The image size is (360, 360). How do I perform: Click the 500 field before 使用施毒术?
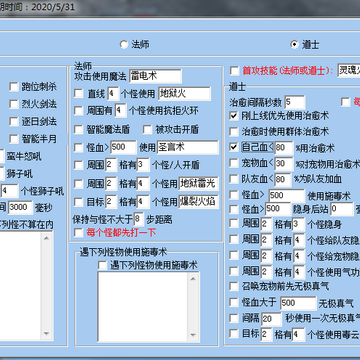(287, 195)
